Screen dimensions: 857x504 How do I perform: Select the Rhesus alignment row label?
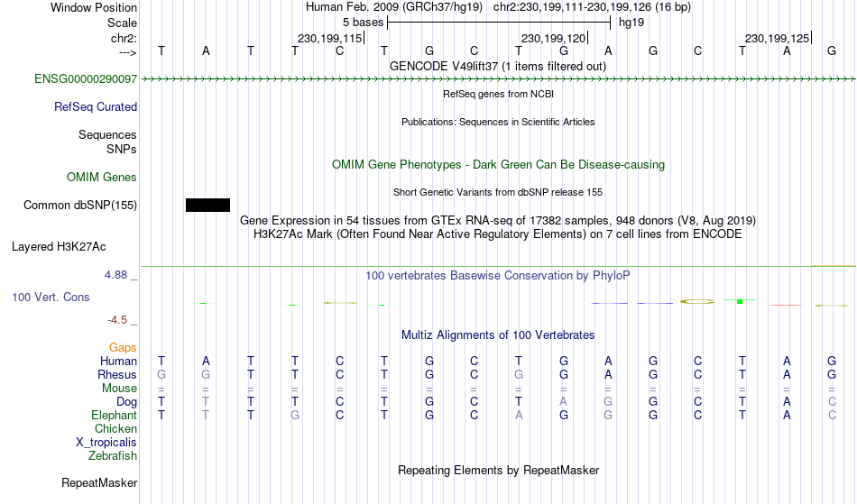tap(117, 375)
